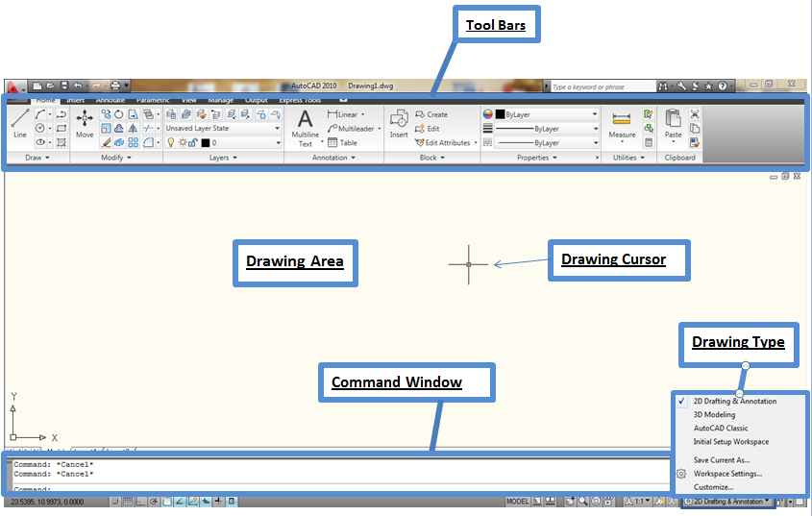Select the Array tool in Modify panel

tap(133, 142)
